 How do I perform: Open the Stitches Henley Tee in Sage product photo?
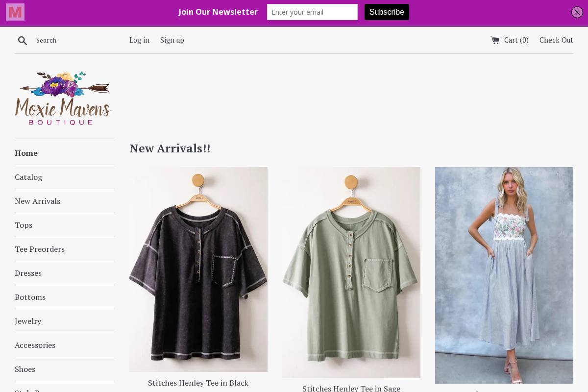coord(351,272)
